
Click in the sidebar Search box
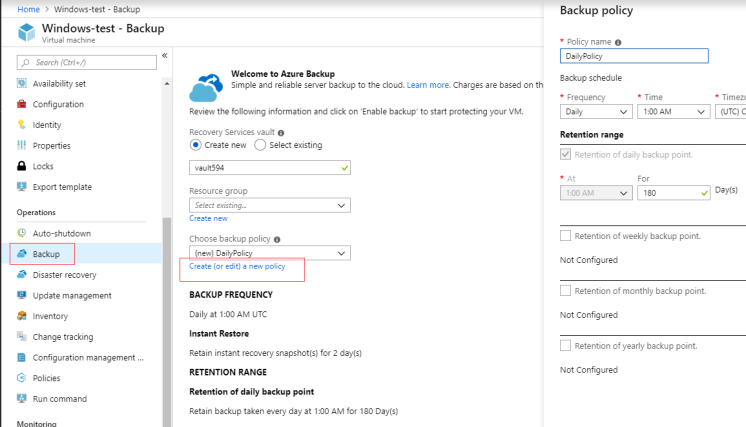(x=87, y=62)
